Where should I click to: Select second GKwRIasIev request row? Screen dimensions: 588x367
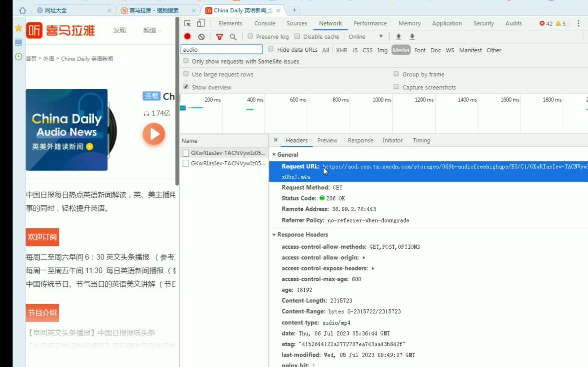[224, 163]
